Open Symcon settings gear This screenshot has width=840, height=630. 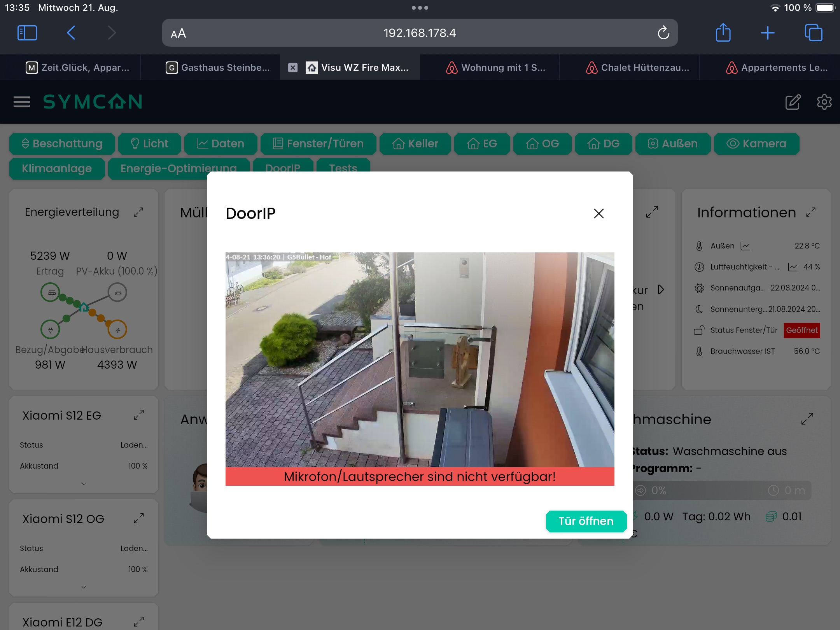pyautogui.click(x=824, y=102)
